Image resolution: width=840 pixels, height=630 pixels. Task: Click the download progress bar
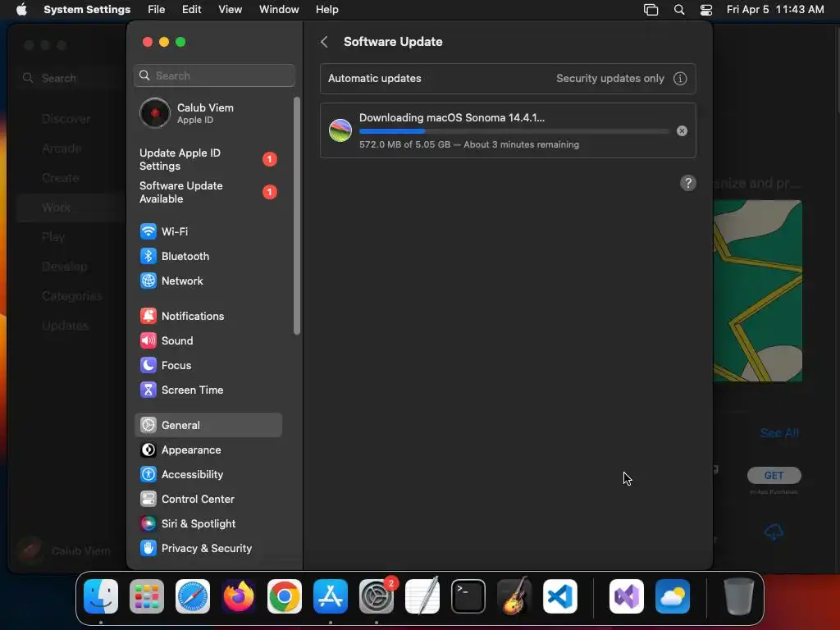pyautogui.click(x=514, y=131)
